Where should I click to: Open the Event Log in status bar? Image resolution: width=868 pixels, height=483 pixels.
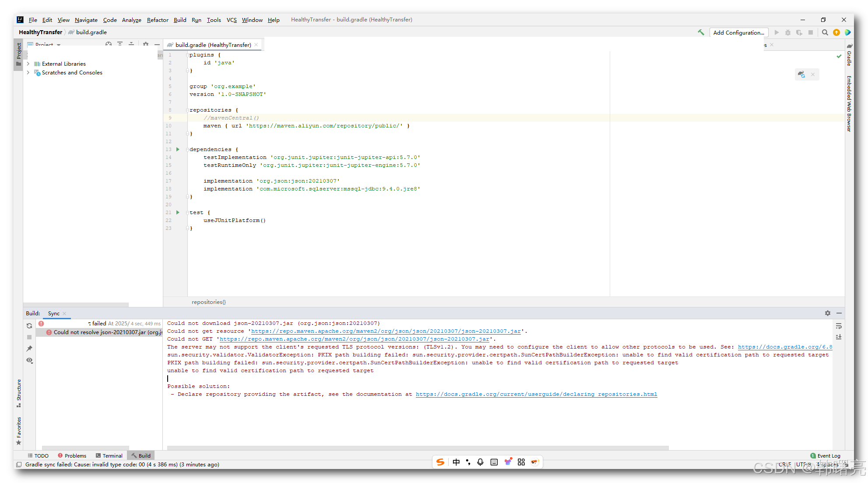(825, 456)
